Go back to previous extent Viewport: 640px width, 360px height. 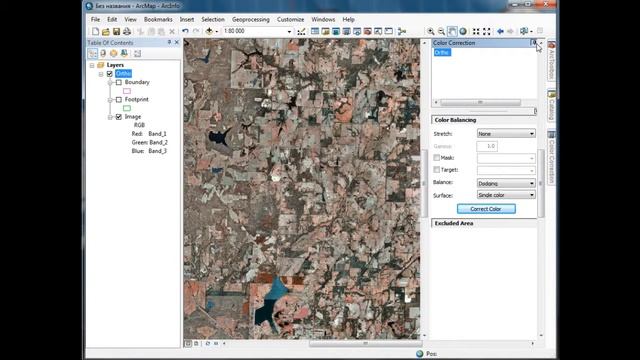(x=500, y=31)
